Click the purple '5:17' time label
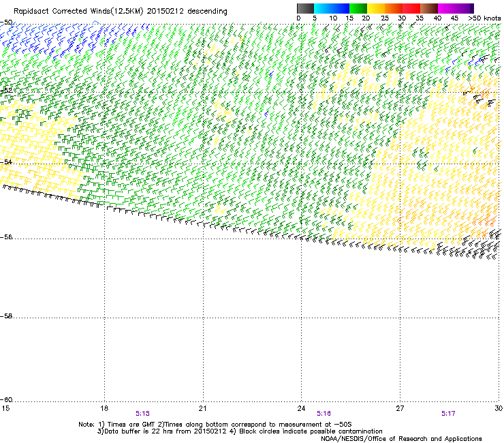Image resolution: width=504 pixels, height=443 pixels. [x=448, y=414]
